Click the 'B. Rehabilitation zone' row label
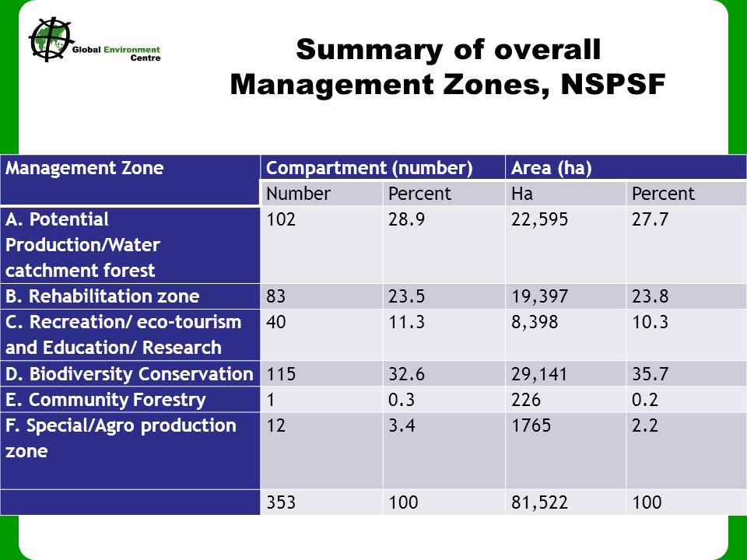Viewport: 747px width, 560px height. click(x=103, y=296)
